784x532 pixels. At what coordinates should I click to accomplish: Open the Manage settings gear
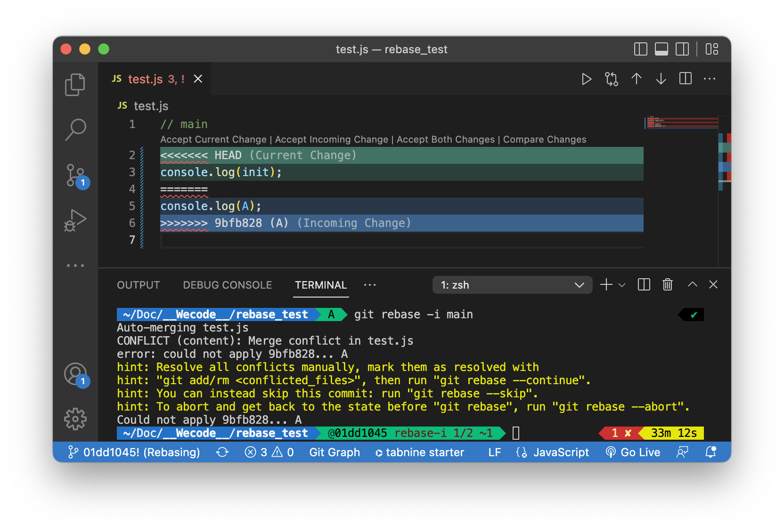click(x=75, y=418)
